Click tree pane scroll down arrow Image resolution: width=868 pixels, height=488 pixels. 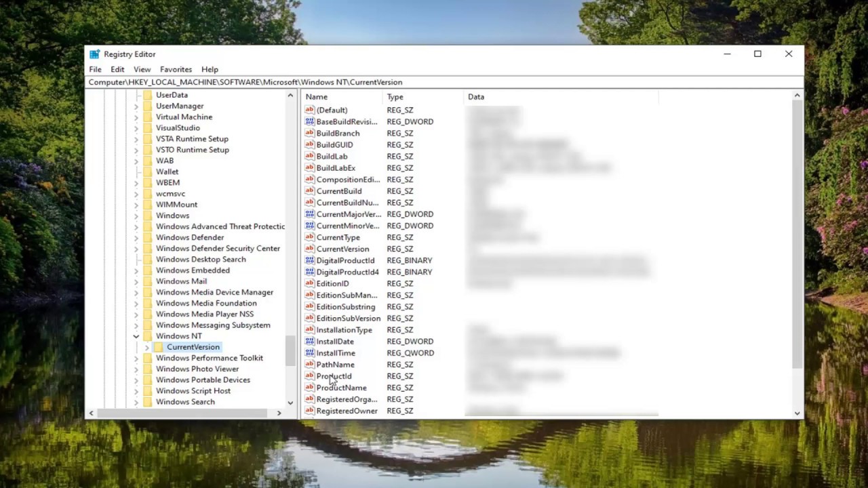[x=290, y=403]
